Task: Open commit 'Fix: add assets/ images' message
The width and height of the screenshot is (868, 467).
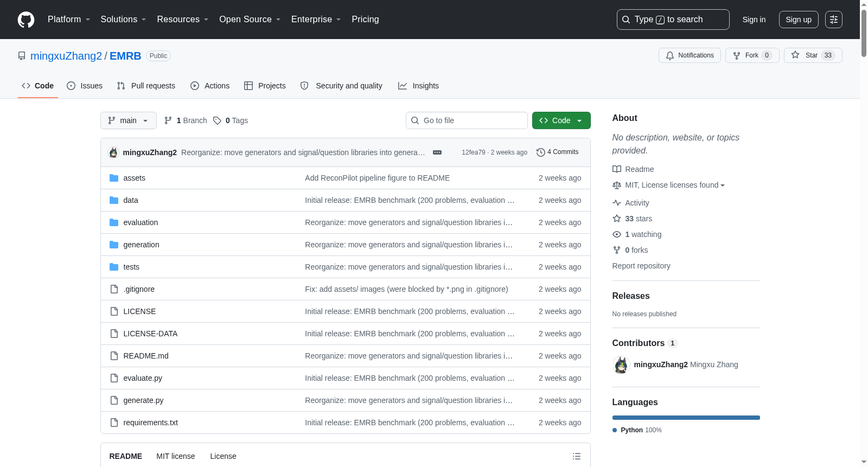Action: (406, 289)
